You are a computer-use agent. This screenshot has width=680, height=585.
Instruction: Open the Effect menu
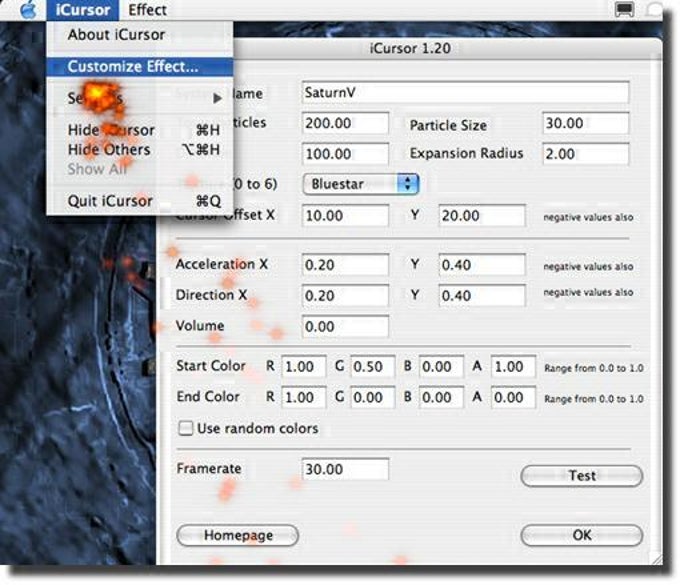[147, 10]
